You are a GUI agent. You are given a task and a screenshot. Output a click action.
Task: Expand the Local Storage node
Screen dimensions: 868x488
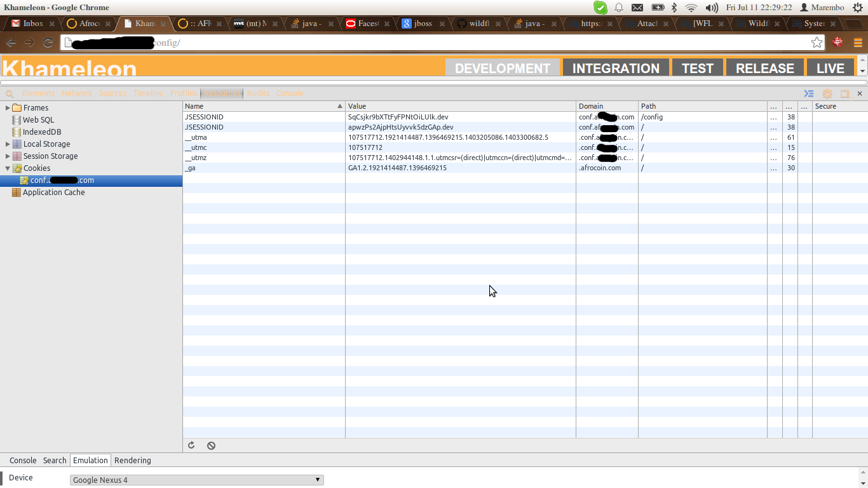click(8, 144)
